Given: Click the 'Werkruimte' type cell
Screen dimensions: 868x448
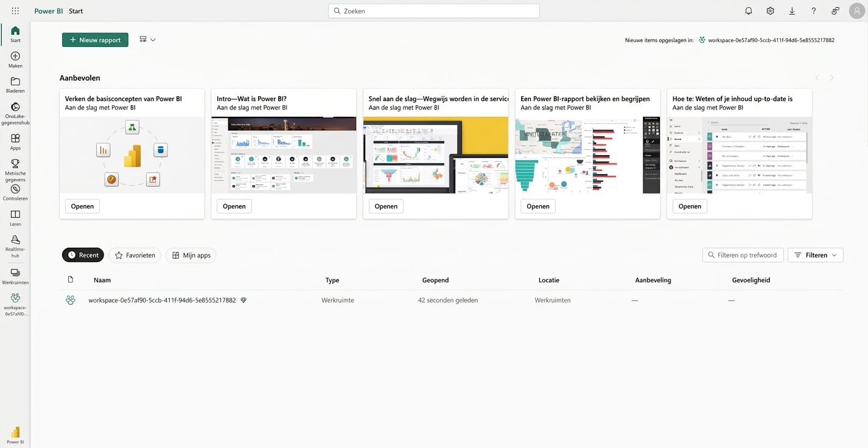Looking at the screenshot, I should click(338, 300).
